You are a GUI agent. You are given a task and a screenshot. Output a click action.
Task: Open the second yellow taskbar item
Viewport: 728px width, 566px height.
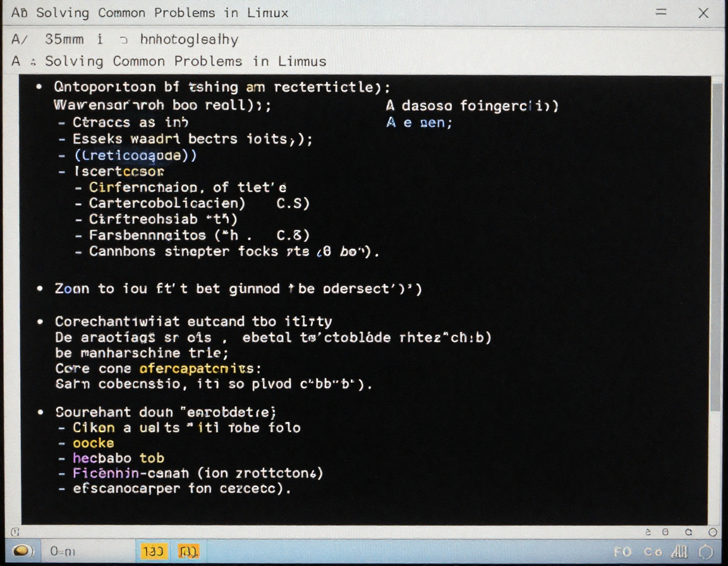(x=189, y=551)
